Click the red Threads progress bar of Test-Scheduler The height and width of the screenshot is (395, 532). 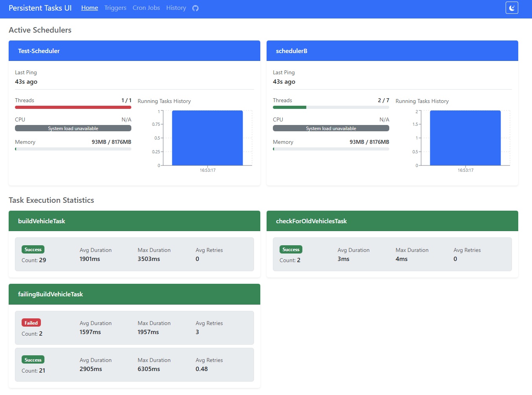[73, 107]
